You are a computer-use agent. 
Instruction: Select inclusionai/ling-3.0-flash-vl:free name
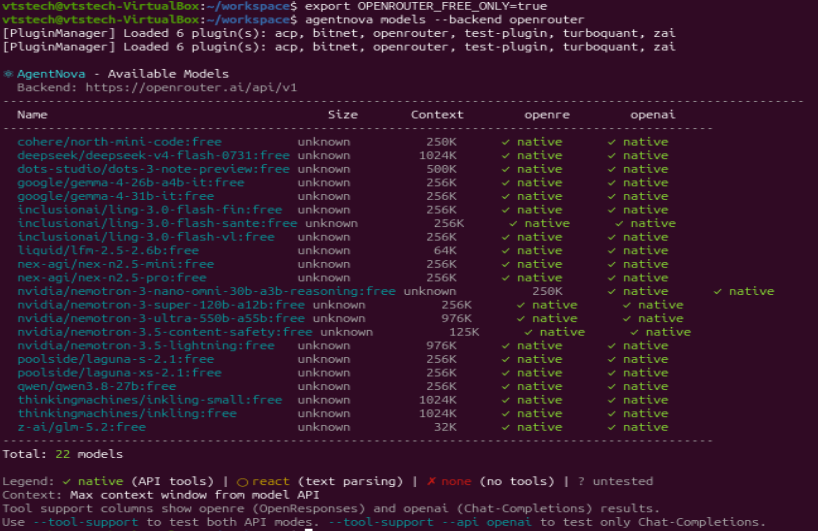[146, 237]
